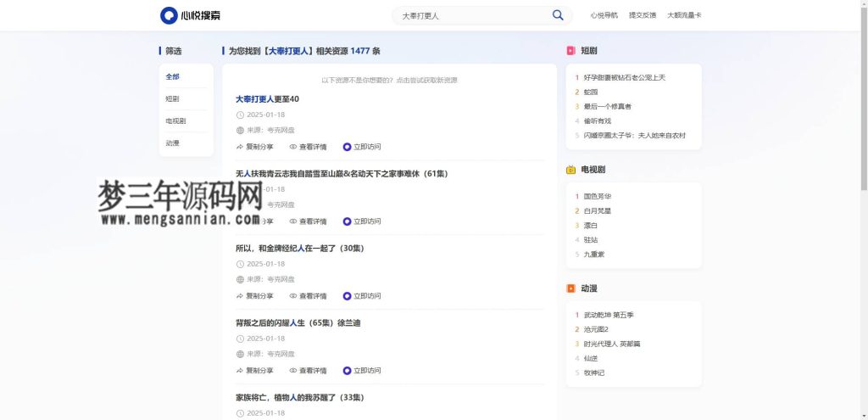Click clock icon under 大奉打更人更至40
Viewport: 868px width, 420px height.
point(240,115)
